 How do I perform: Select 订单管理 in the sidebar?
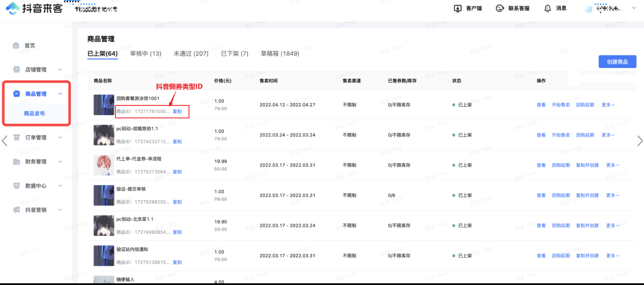(36, 138)
